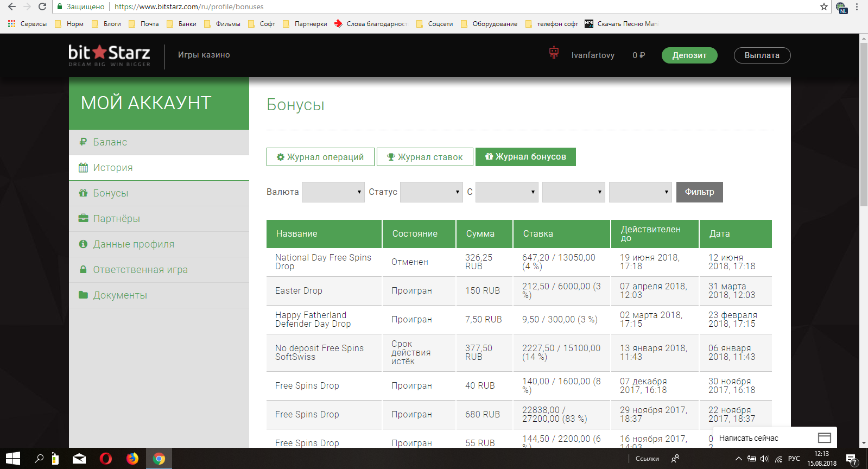Switch to Журнал операций tab
This screenshot has height=469, width=868.
pos(320,157)
